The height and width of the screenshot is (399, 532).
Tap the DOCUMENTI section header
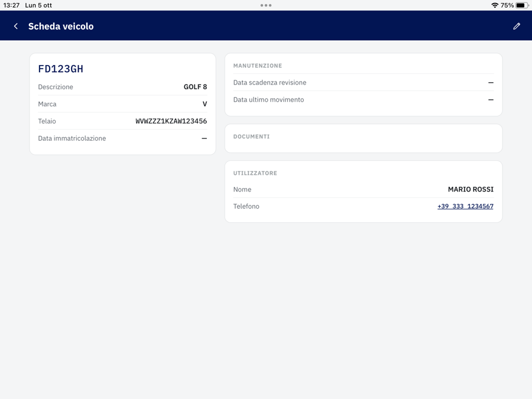click(251, 137)
